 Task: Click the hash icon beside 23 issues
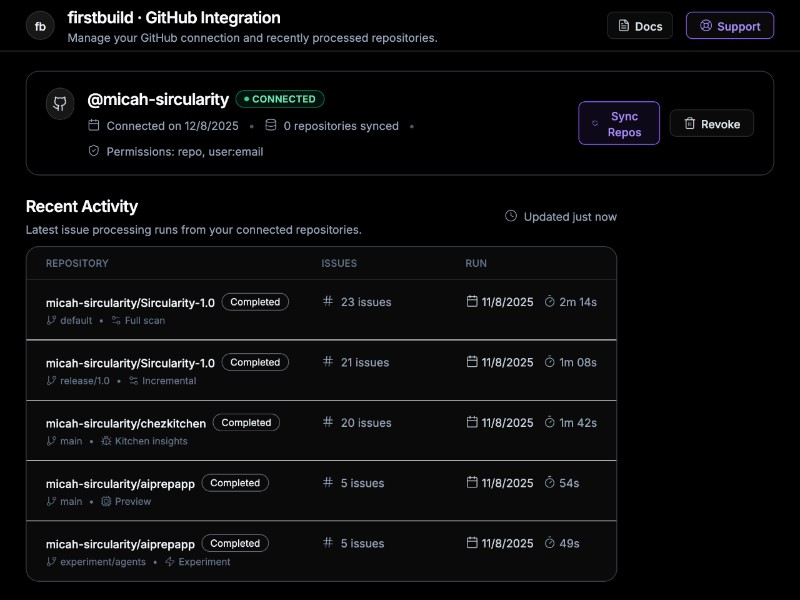tap(327, 302)
